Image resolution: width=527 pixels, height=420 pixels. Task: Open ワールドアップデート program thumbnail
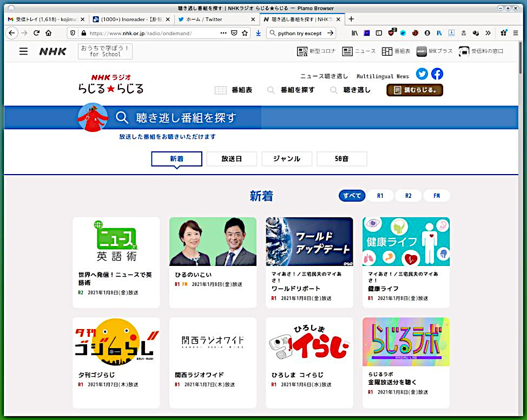(309, 242)
